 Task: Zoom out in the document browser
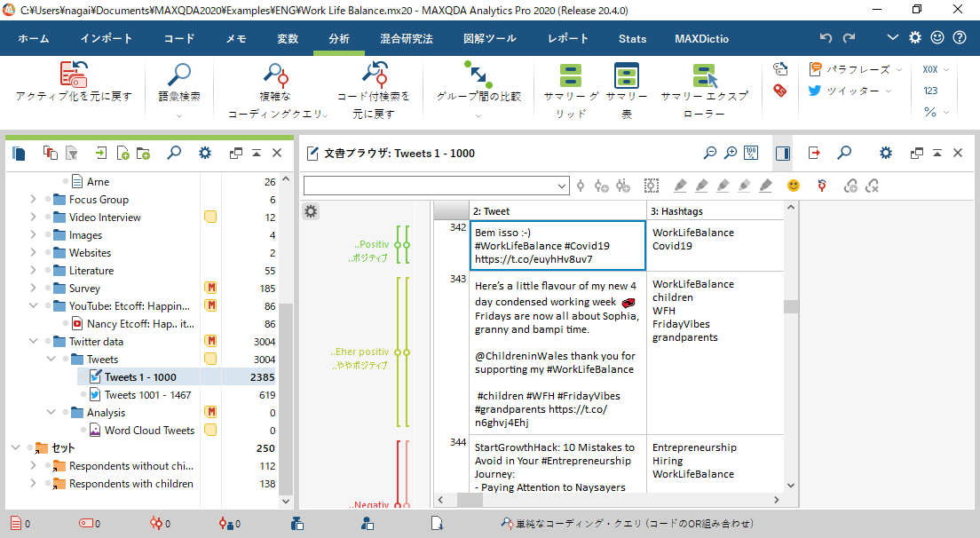(x=710, y=153)
